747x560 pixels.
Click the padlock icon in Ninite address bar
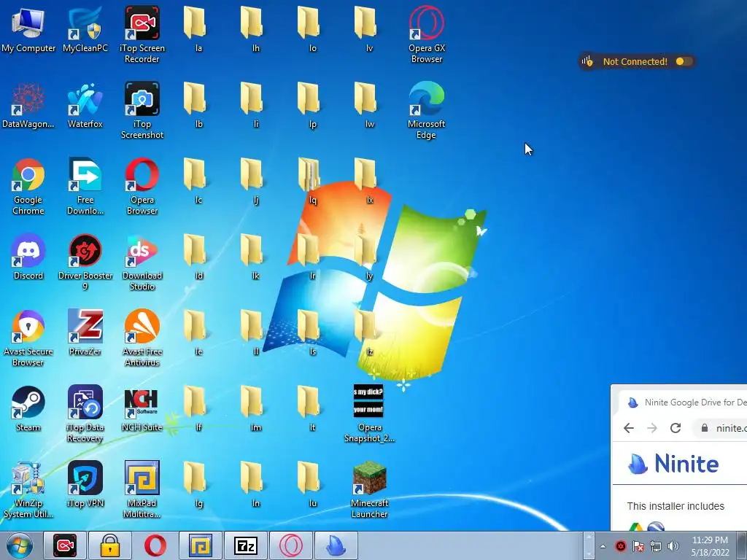click(x=705, y=428)
